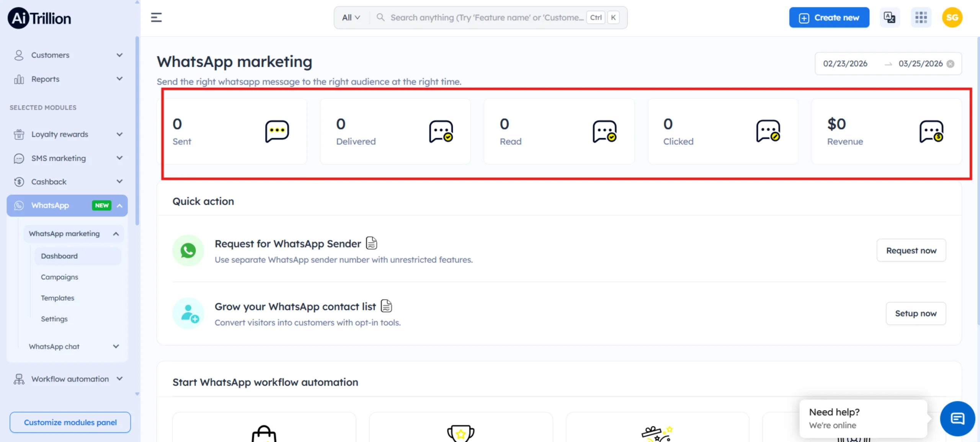980x442 pixels.
Task: Switch to the Campaigns menu item
Action: (59, 277)
